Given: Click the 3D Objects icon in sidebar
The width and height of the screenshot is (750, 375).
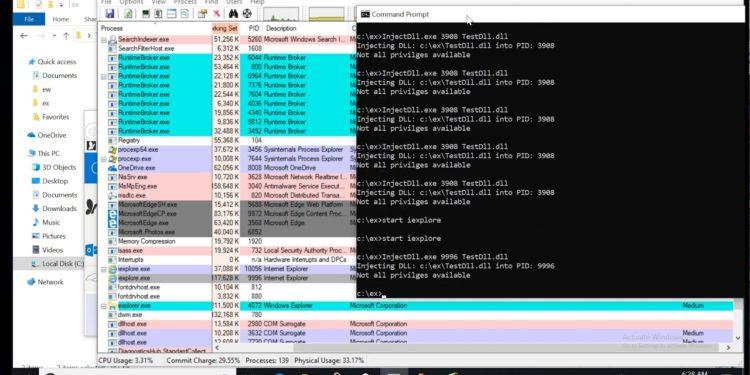Looking at the screenshot, I should point(36,167).
